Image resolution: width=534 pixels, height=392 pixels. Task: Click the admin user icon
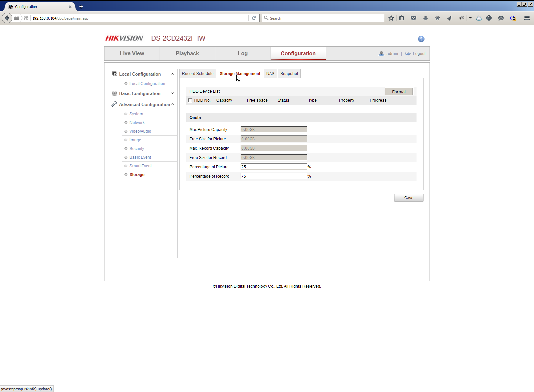pyautogui.click(x=381, y=54)
